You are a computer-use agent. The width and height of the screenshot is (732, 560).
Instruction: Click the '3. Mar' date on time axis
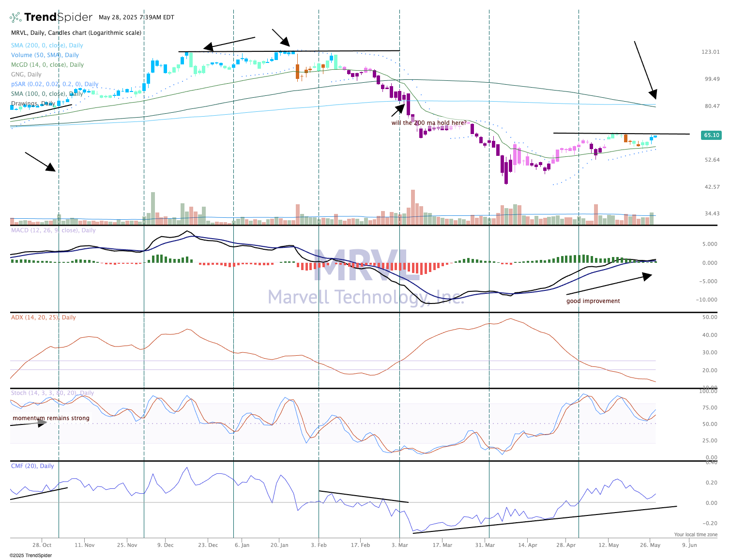(x=400, y=545)
